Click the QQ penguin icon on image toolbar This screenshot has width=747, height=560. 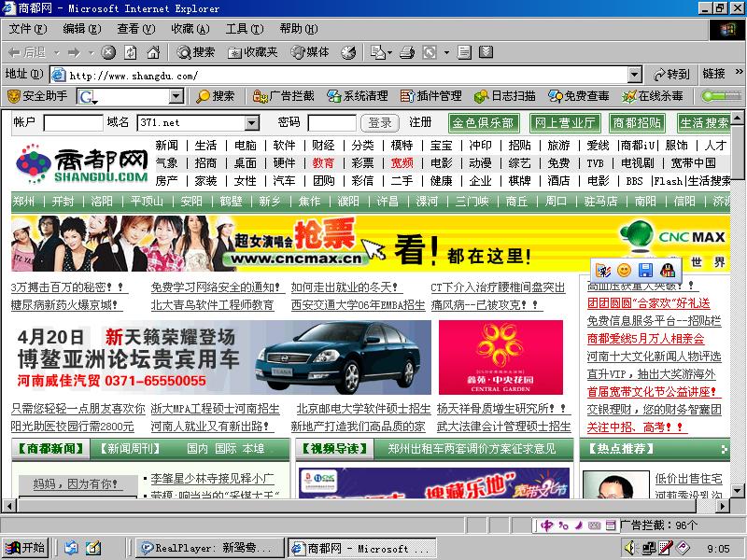pos(667,271)
